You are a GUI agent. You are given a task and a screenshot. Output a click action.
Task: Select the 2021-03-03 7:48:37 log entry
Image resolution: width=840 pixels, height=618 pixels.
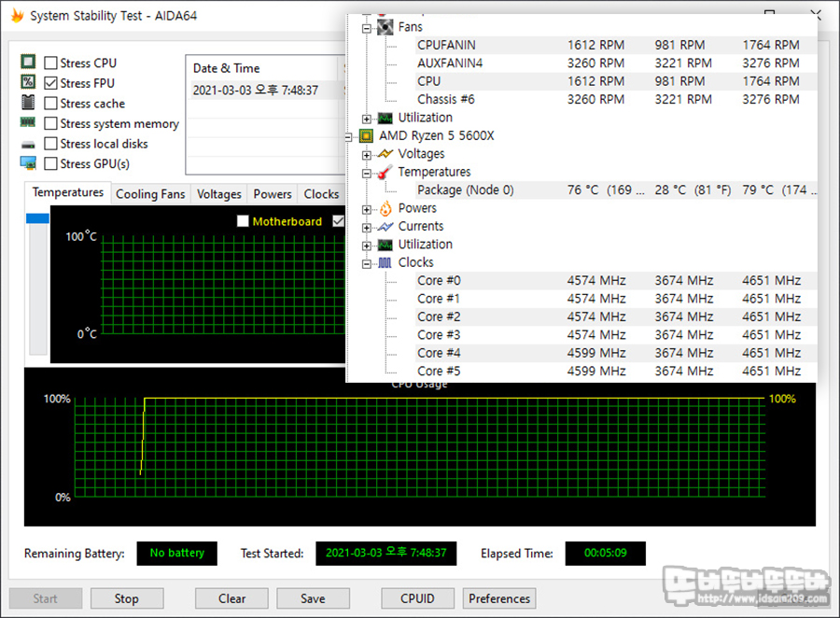(x=266, y=90)
